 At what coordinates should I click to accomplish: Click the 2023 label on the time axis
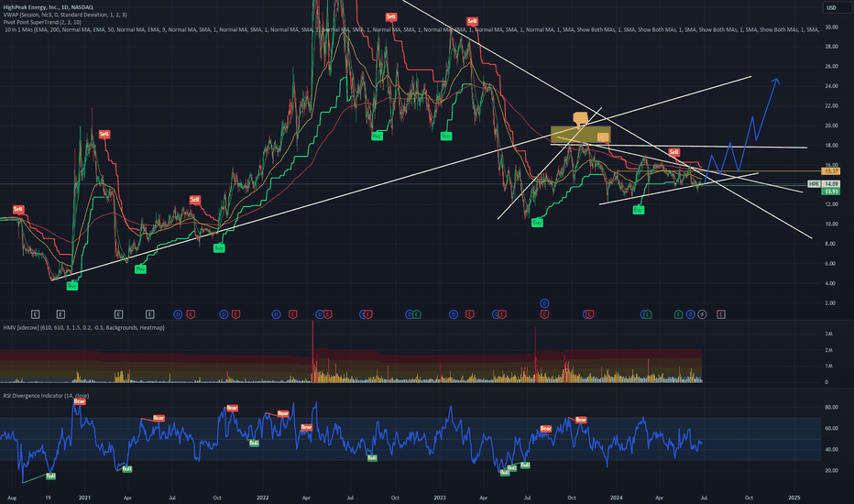(x=440, y=498)
